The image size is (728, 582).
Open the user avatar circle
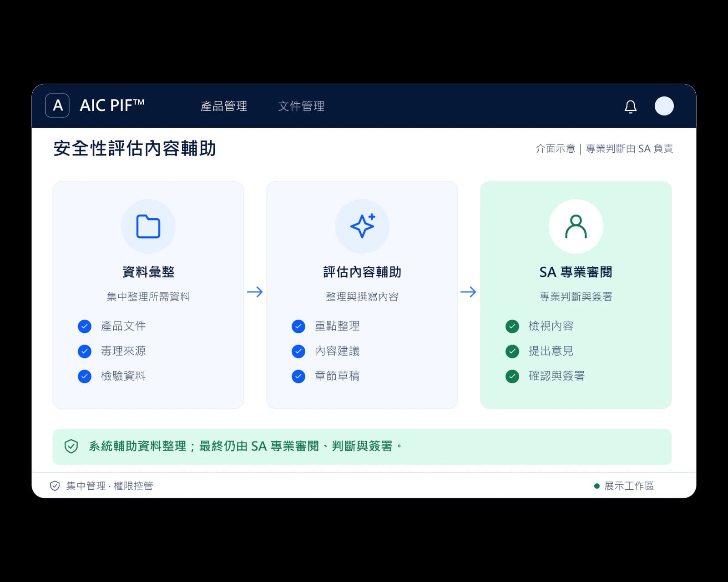coord(664,106)
